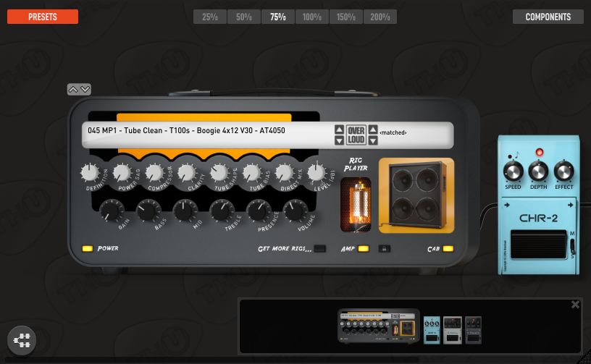The width and height of the screenshot is (591, 364).
Task: Select the 75% zoom level
Action: click(x=278, y=17)
